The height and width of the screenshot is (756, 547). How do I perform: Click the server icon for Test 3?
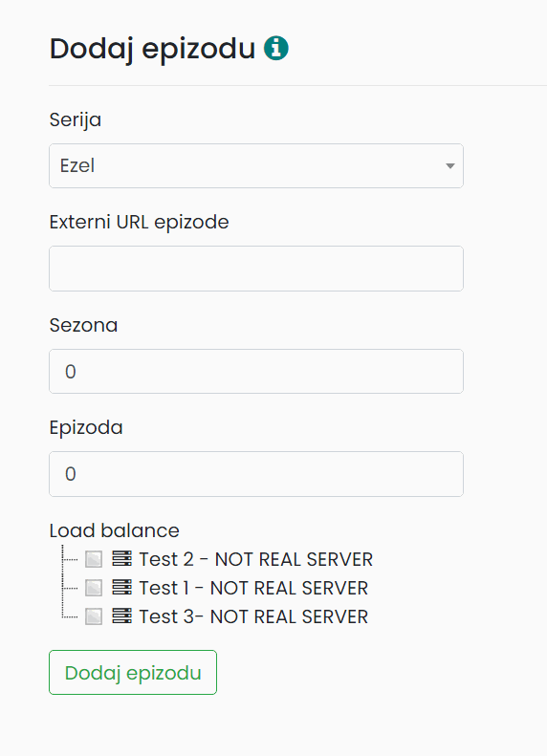pos(121,616)
